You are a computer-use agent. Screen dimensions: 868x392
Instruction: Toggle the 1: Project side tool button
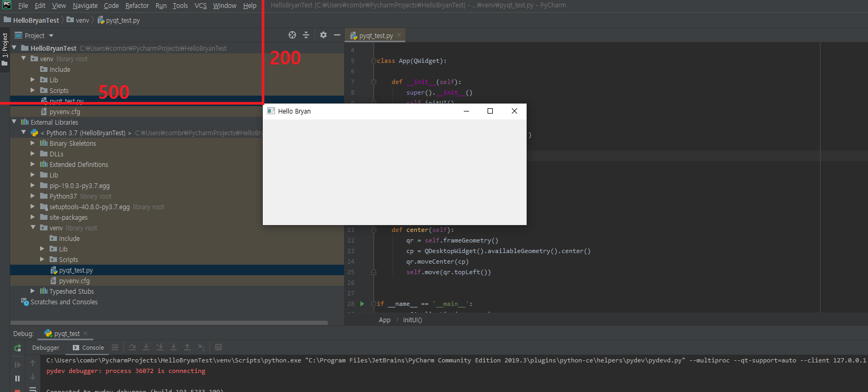click(x=5, y=49)
